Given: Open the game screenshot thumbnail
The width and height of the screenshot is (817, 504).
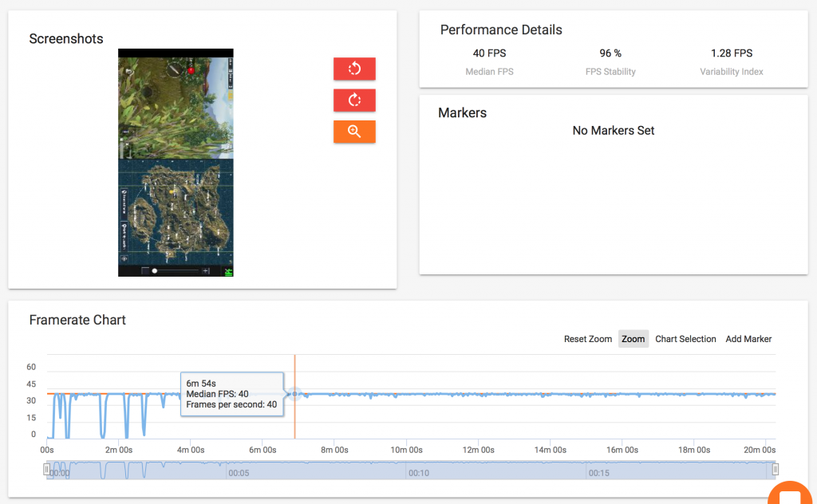Looking at the screenshot, I should click(x=176, y=163).
